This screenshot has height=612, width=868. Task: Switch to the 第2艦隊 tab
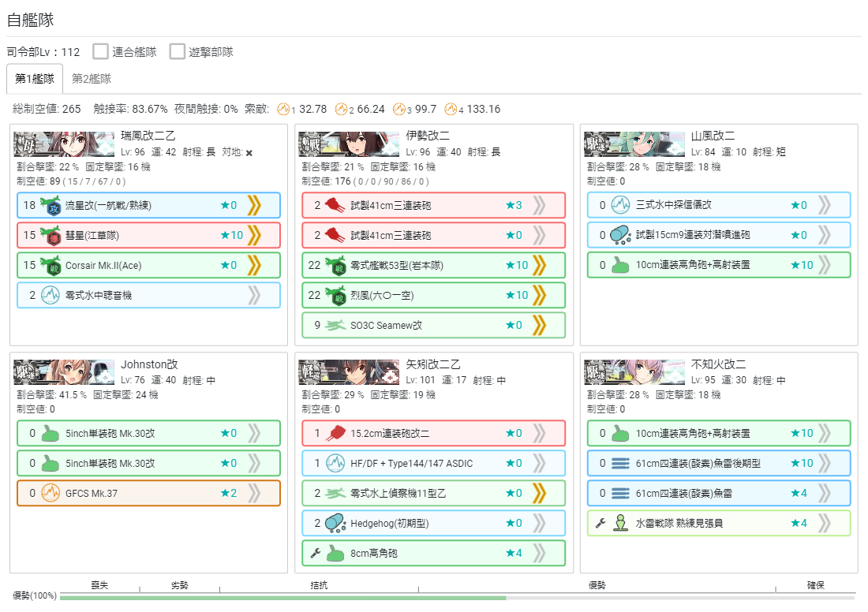(x=92, y=79)
